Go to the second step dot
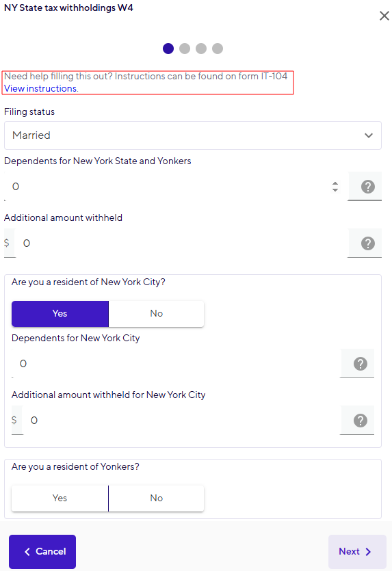The image size is (392, 571). coord(185,49)
